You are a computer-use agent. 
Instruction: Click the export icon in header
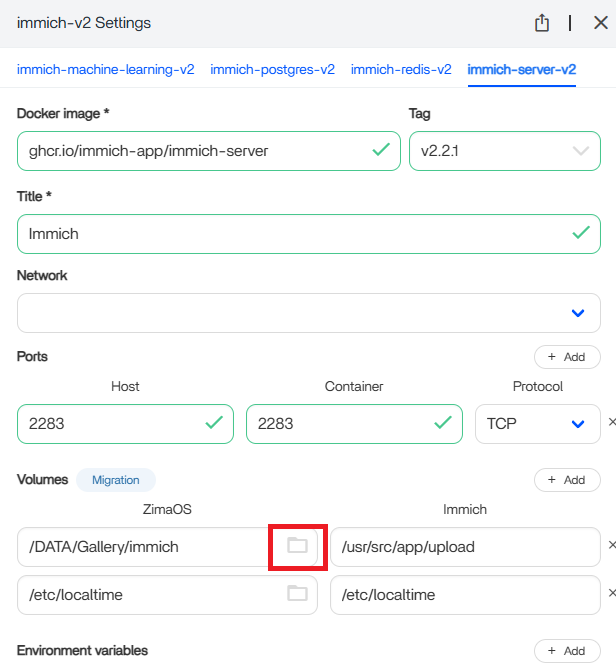(x=542, y=23)
